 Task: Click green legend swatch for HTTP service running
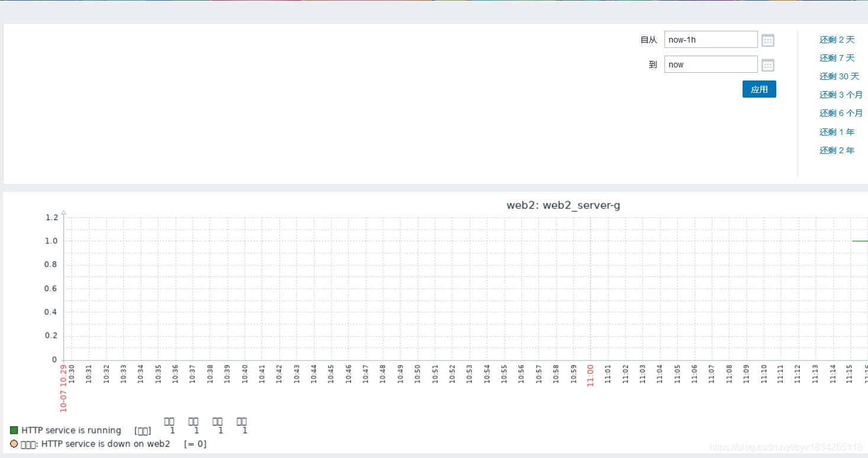[14, 430]
